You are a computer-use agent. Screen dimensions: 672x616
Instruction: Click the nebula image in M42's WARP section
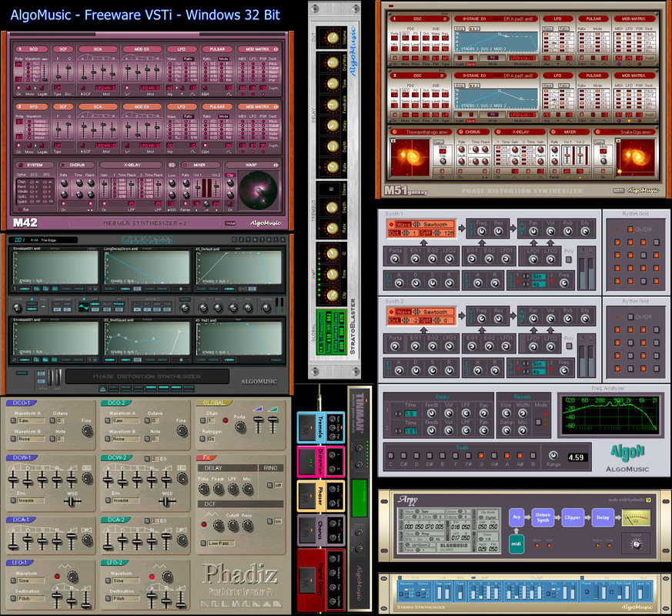[x=259, y=191]
